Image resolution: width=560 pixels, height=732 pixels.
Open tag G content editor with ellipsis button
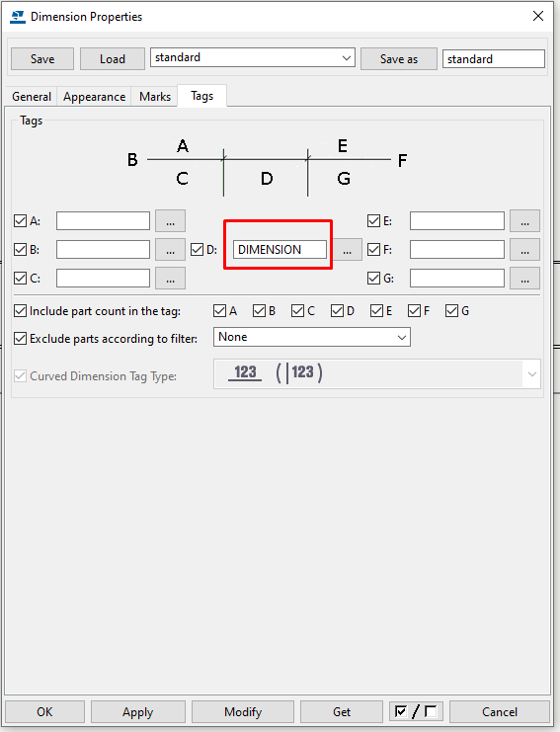525,279
